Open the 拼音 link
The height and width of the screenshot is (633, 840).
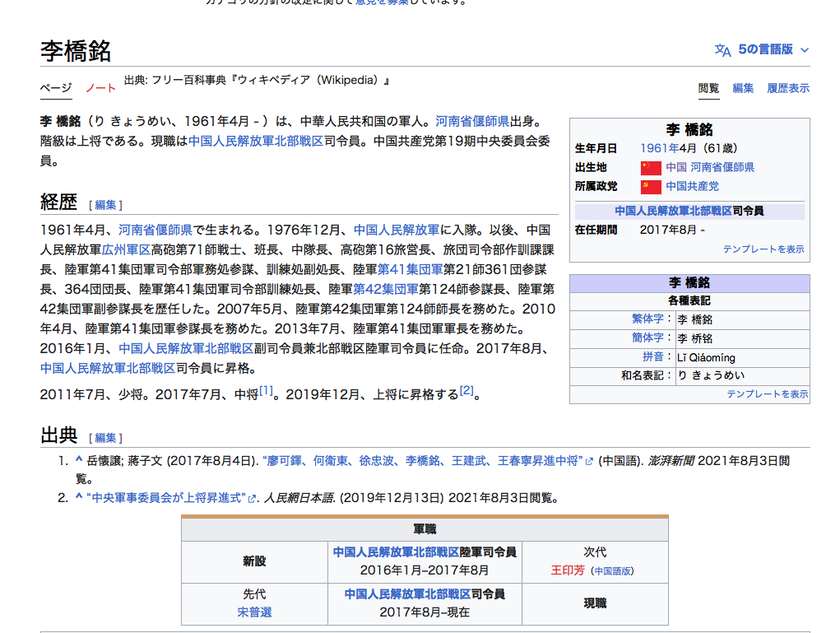coord(653,356)
